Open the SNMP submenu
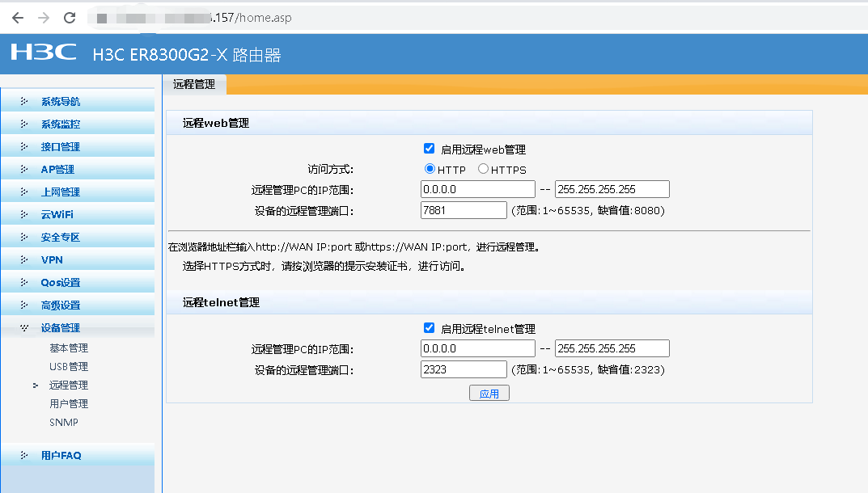This screenshot has height=493, width=868. point(64,422)
